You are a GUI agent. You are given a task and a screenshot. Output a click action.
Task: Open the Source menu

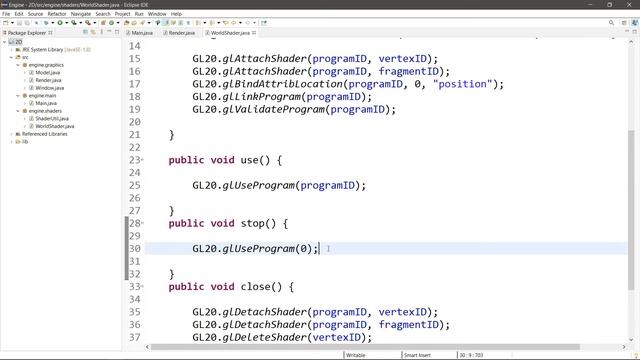click(x=35, y=14)
